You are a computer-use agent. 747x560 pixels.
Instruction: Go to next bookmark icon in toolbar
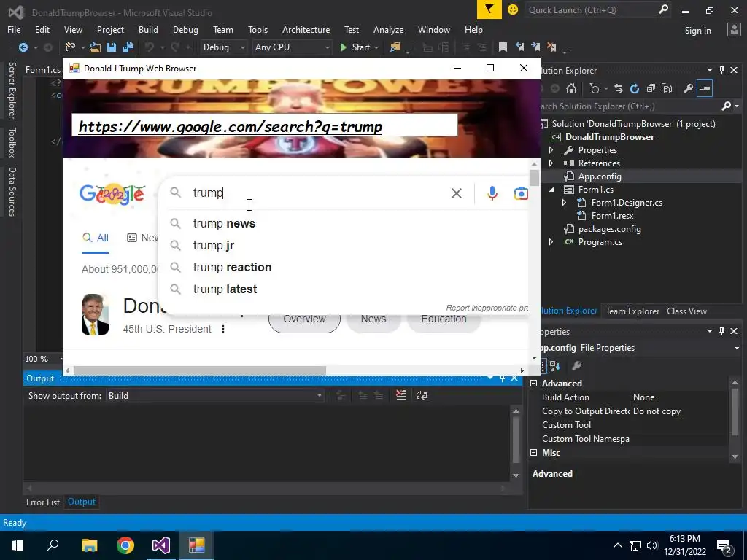tap(535, 47)
